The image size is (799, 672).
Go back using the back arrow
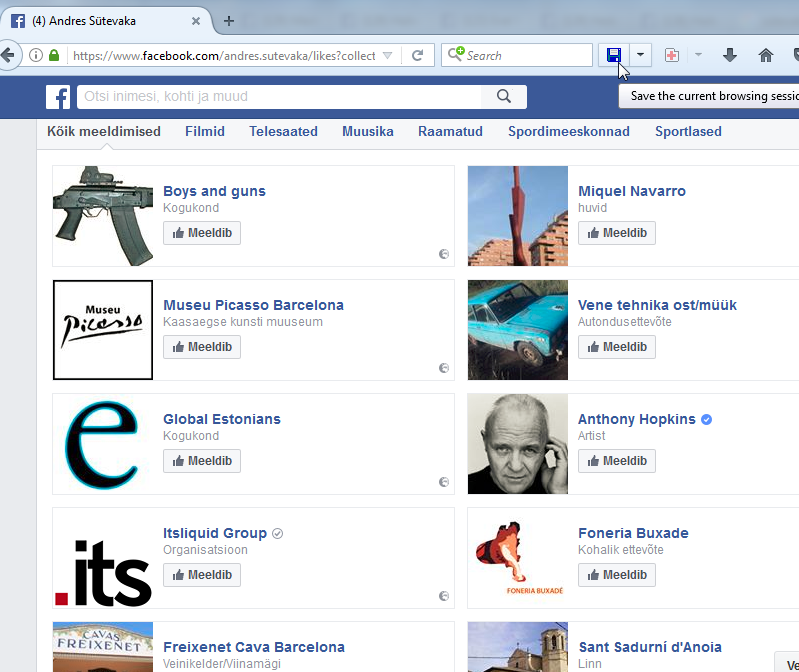click(8, 55)
